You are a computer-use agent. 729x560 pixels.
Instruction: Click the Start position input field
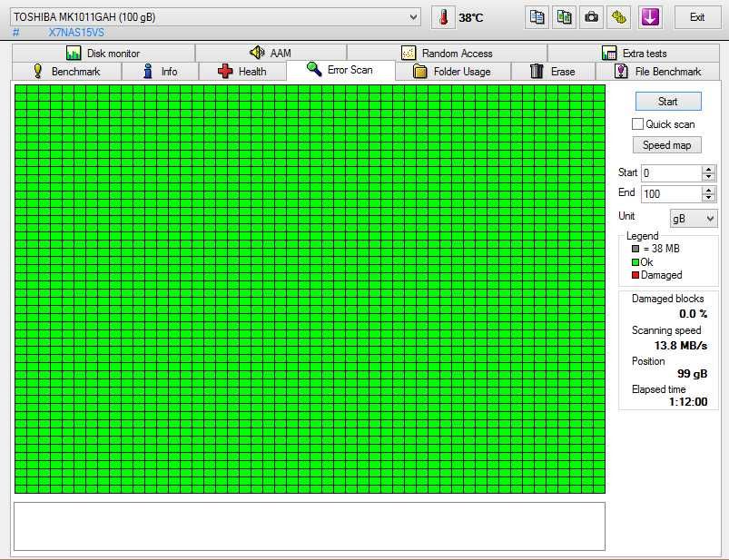(671, 173)
